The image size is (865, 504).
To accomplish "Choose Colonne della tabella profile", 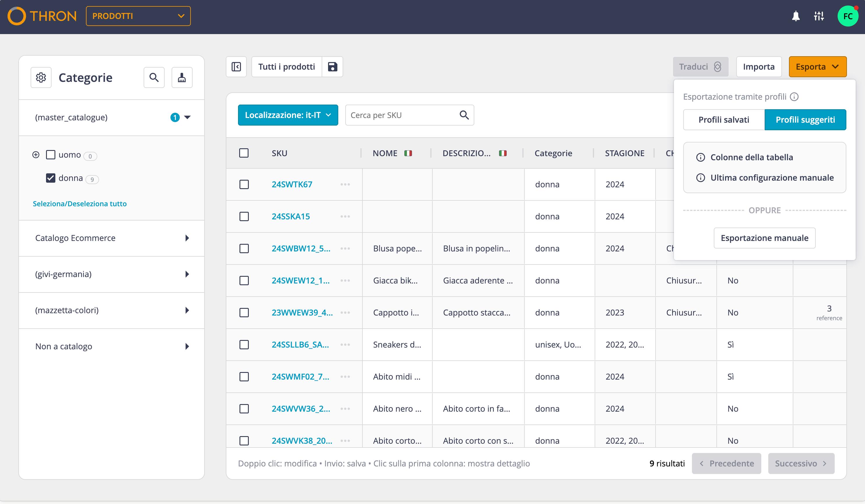I will 751,157.
